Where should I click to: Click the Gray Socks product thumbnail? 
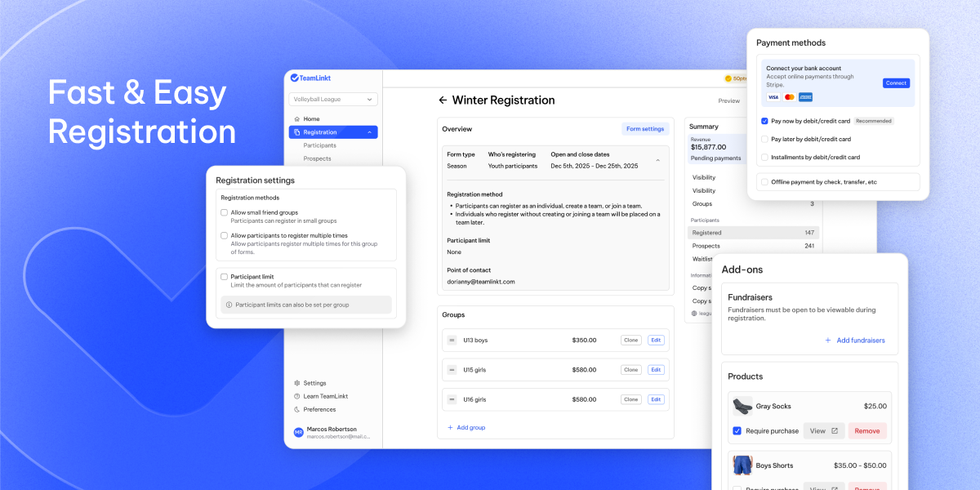pyautogui.click(x=742, y=406)
